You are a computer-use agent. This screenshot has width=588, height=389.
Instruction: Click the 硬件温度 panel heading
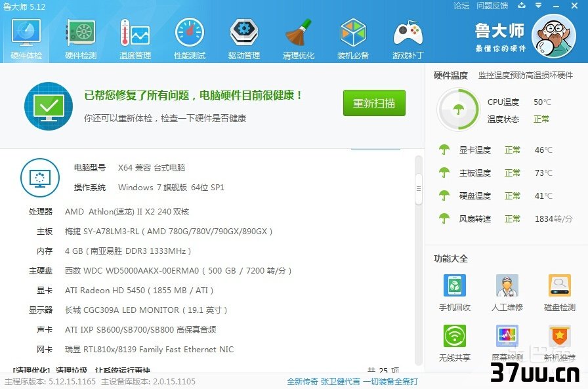[451, 75]
